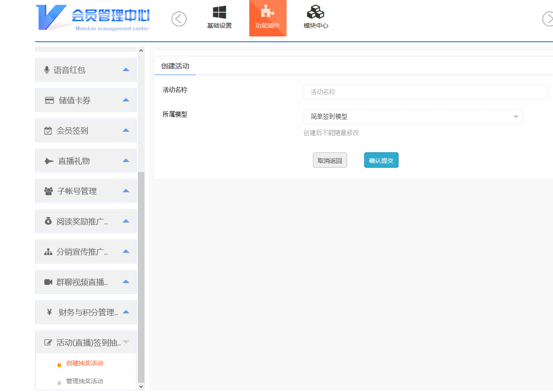Screen dimensions: 553x392
Task: Click the money bag icon for 阅读奖励推广
Action: [48, 221]
